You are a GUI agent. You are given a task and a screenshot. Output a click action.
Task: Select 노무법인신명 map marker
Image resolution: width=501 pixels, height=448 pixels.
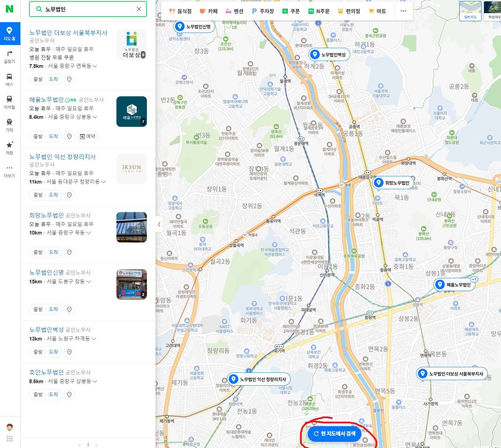pyautogui.click(x=194, y=27)
